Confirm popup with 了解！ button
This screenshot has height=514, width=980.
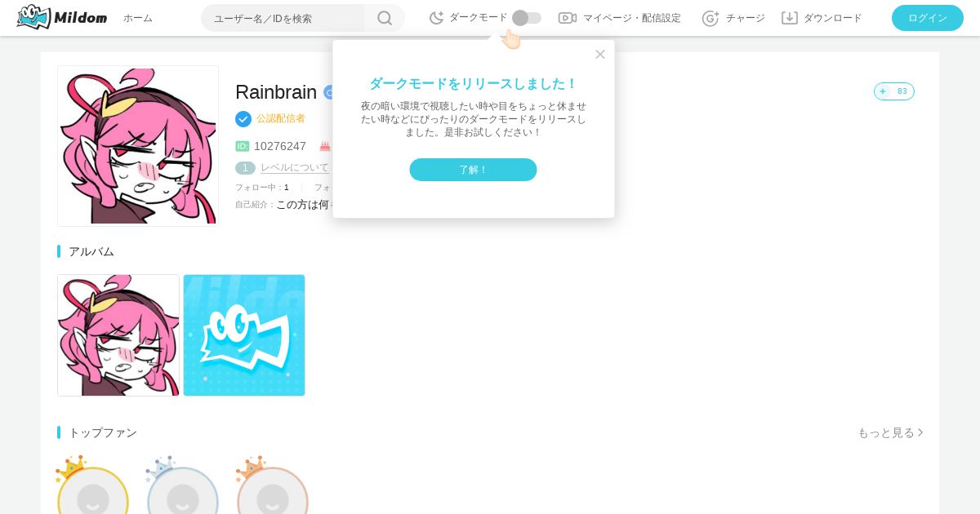tap(473, 170)
